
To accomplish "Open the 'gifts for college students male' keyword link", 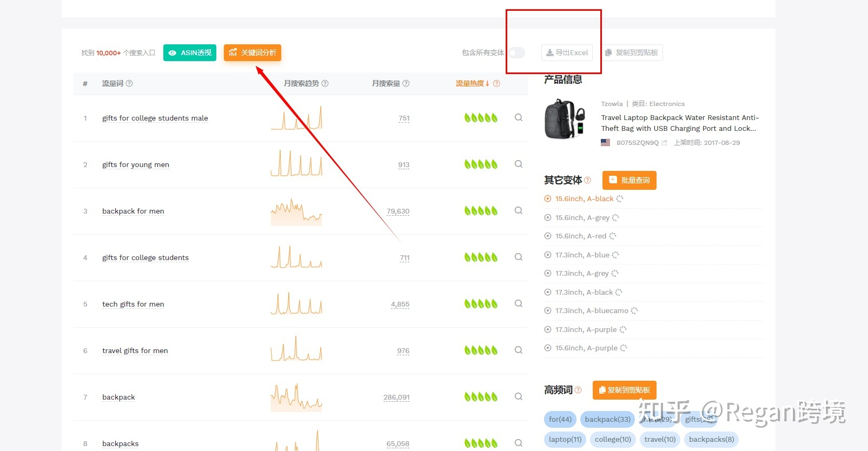I will pos(155,118).
